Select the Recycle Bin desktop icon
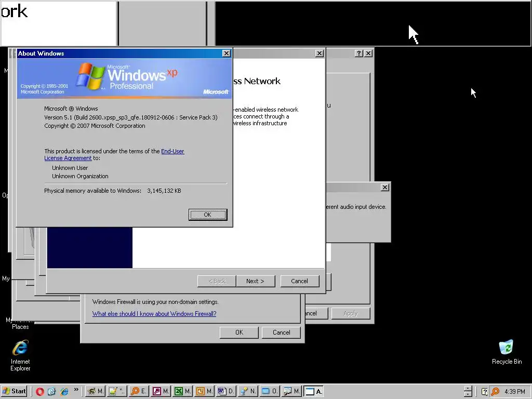This screenshot has height=399, width=532. pyautogui.click(x=507, y=352)
